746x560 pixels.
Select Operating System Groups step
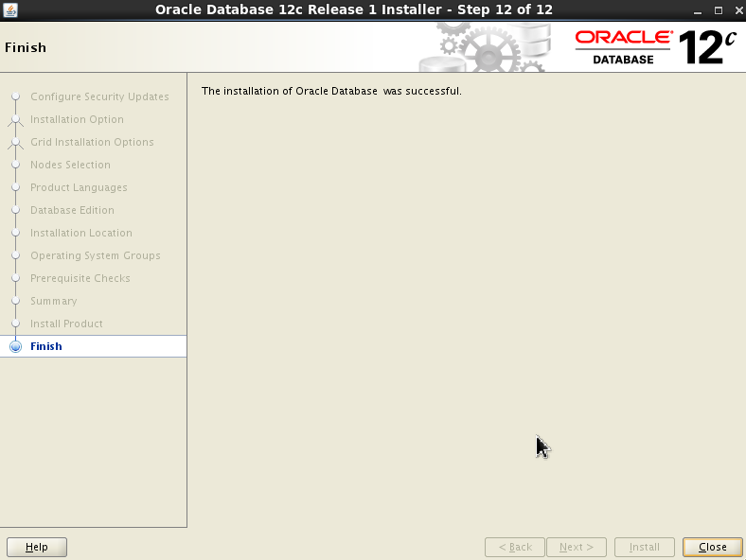click(96, 255)
